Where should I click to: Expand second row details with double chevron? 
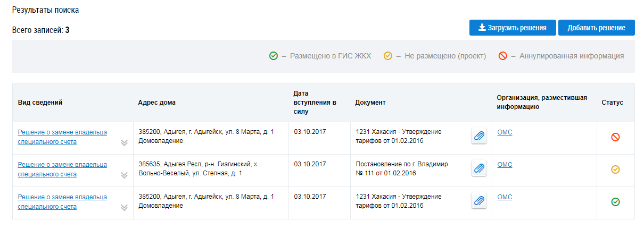coord(124,175)
